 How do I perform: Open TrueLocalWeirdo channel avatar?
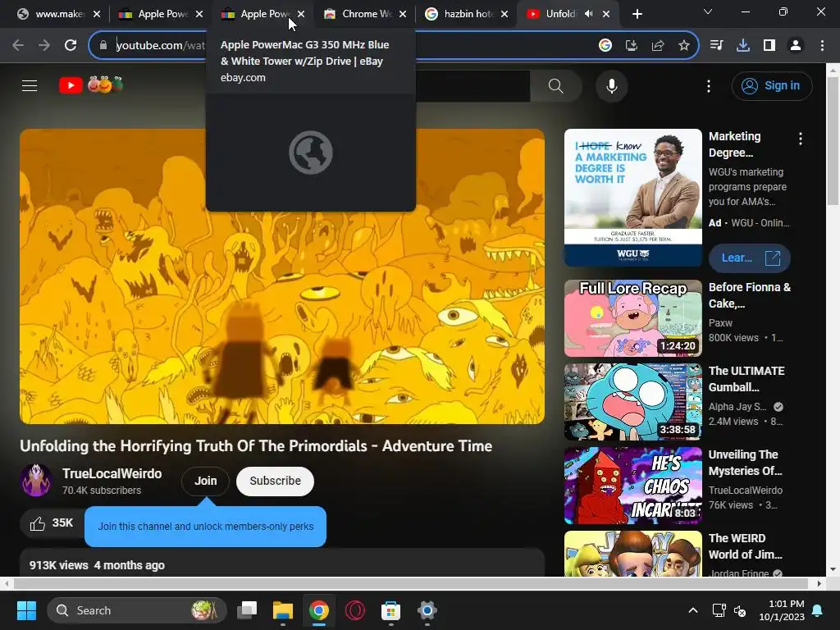[x=36, y=481]
